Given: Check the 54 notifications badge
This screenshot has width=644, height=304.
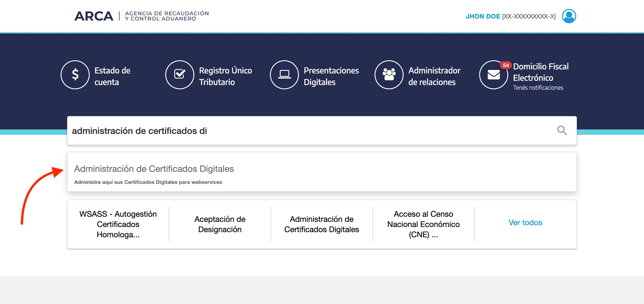Looking at the screenshot, I should pyautogui.click(x=505, y=65).
